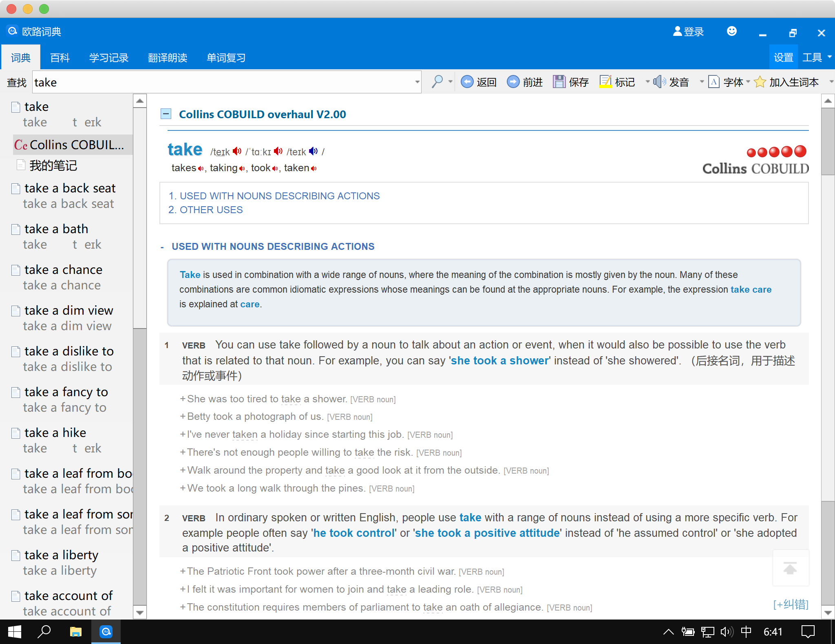The image size is (835, 644).
Task: Select 'take a chance' in the word list
Action: (x=63, y=270)
